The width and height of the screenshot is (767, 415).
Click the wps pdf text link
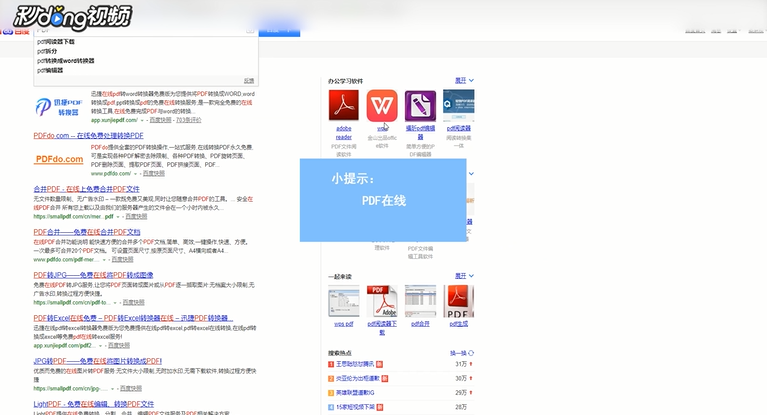(x=343, y=324)
